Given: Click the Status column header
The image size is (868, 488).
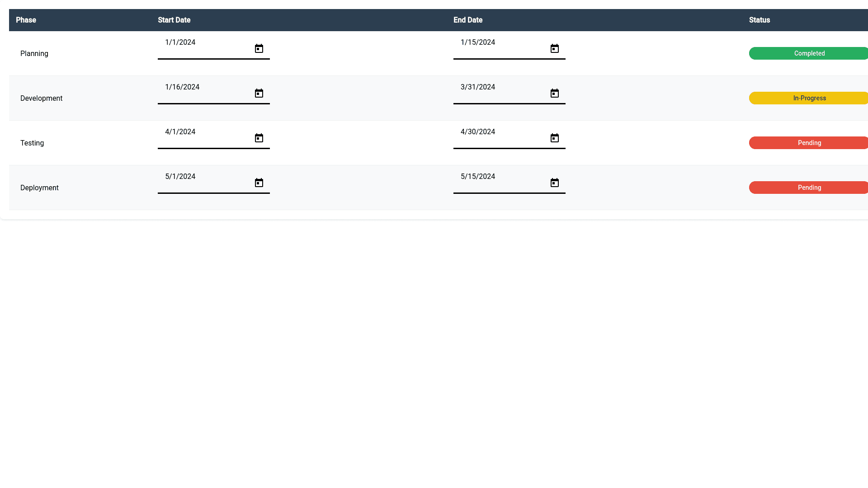Looking at the screenshot, I should point(759,20).
